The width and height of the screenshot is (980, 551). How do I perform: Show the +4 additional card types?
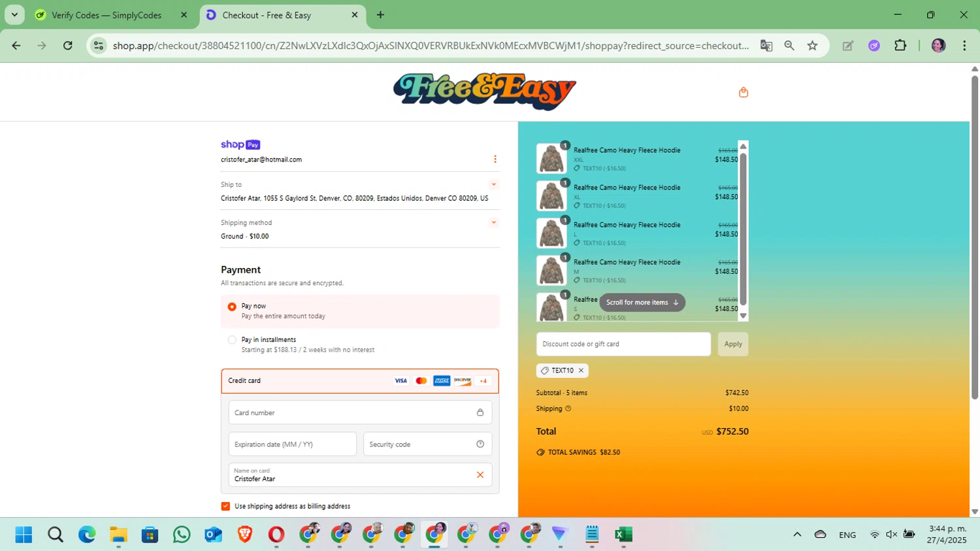click(x=483, y=380)
